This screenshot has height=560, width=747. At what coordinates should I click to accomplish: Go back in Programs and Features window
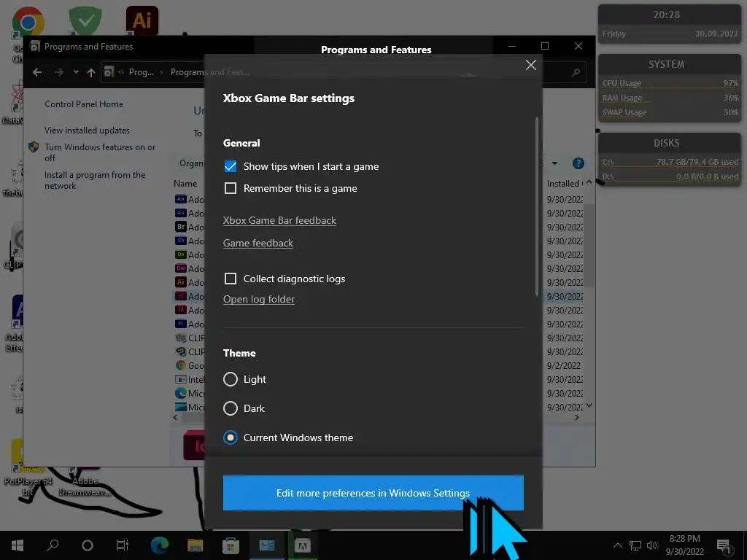point(37,72)
